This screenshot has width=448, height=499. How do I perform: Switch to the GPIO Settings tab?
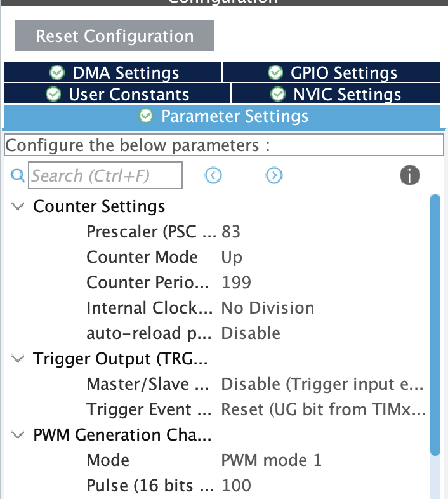point(331,73)
